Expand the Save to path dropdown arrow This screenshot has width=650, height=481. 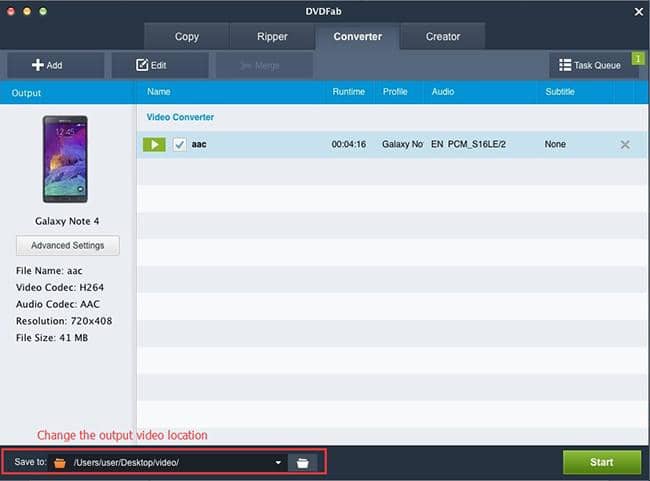[278, 462]
